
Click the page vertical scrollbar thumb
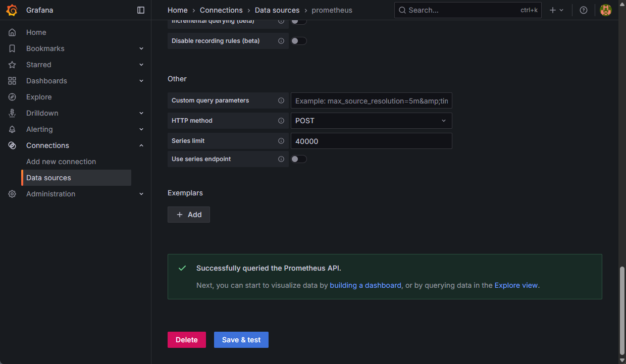point(622,310)
